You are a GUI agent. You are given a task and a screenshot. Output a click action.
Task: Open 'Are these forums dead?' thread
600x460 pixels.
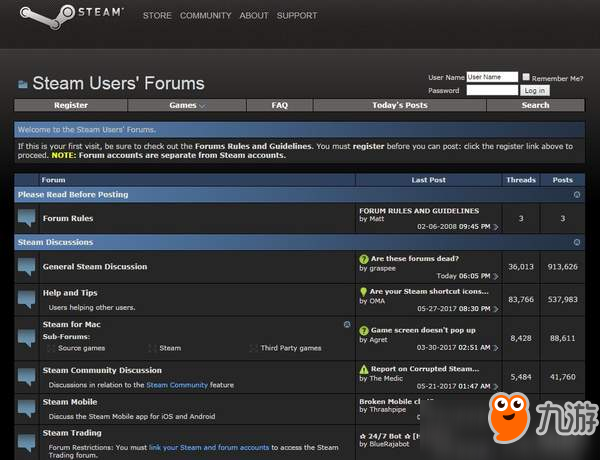[x=415, y=259]
